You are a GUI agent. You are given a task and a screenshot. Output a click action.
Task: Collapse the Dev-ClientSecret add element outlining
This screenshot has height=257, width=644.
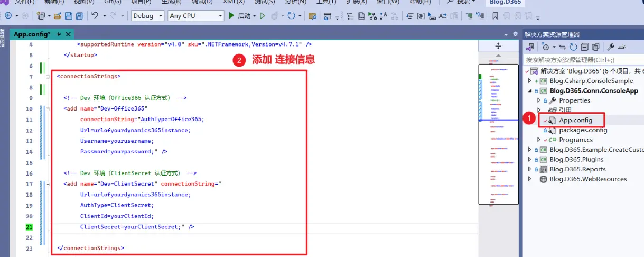pyautogui.click(x=48, y=184)
